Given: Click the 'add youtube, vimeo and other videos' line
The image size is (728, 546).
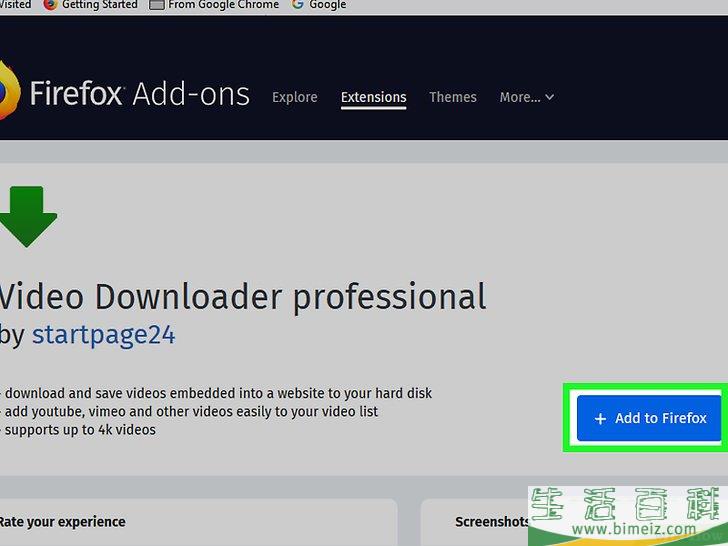Looking at the screenshot, I should click(x=190, y=411).
